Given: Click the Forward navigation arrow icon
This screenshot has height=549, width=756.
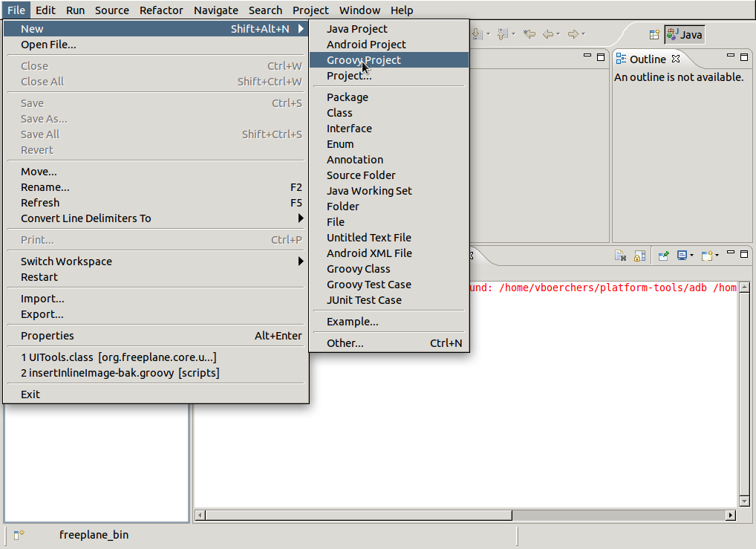Looking at the screenshot, I should 573,34.
